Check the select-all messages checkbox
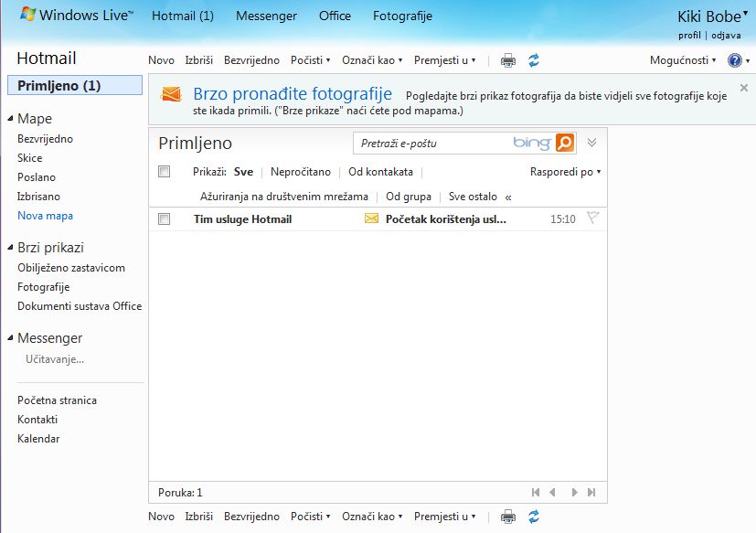This screenshot has width=756, height=533. pyautogui.click(x=165, y=172)
